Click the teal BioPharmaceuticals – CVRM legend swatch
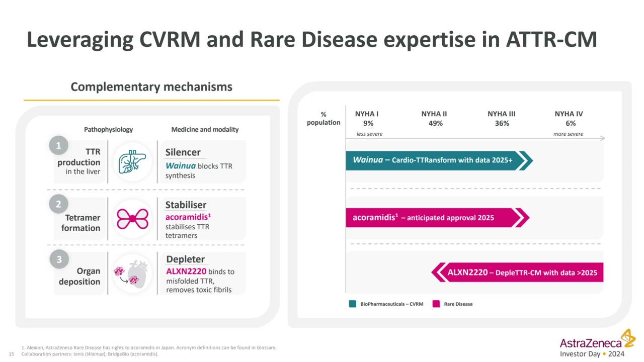The height and width of the screenshot is (362, 644). pyautogui.click(x=353, y=304)
